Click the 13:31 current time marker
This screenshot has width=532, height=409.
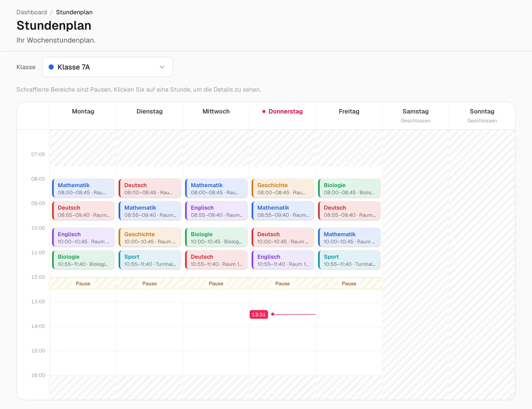point(259,314)
